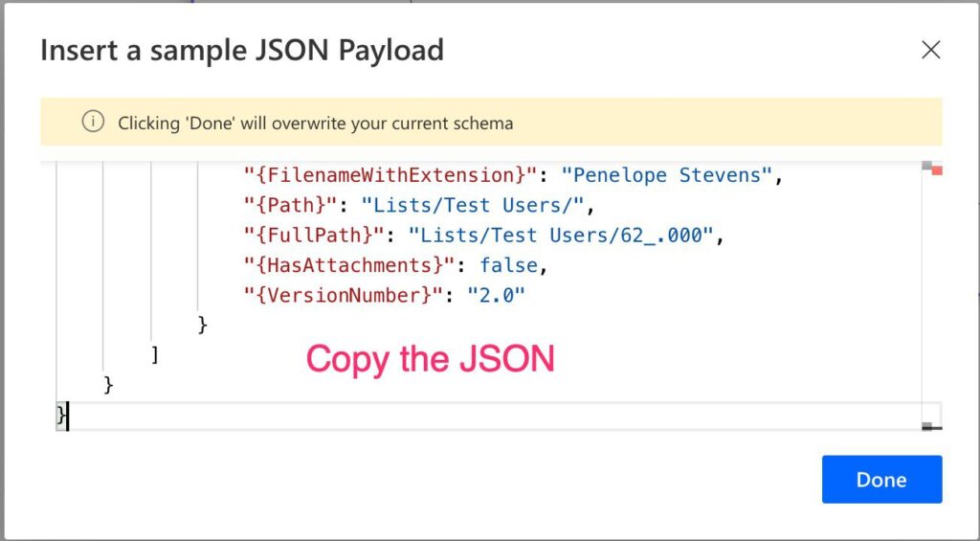
Task: Click the false boolean value
Action: coord(509,265)
